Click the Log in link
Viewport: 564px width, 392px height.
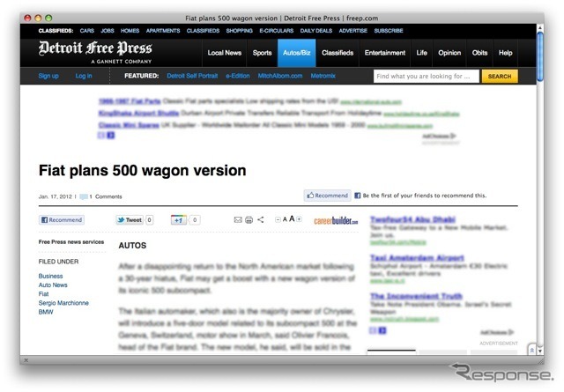point(84,76)
